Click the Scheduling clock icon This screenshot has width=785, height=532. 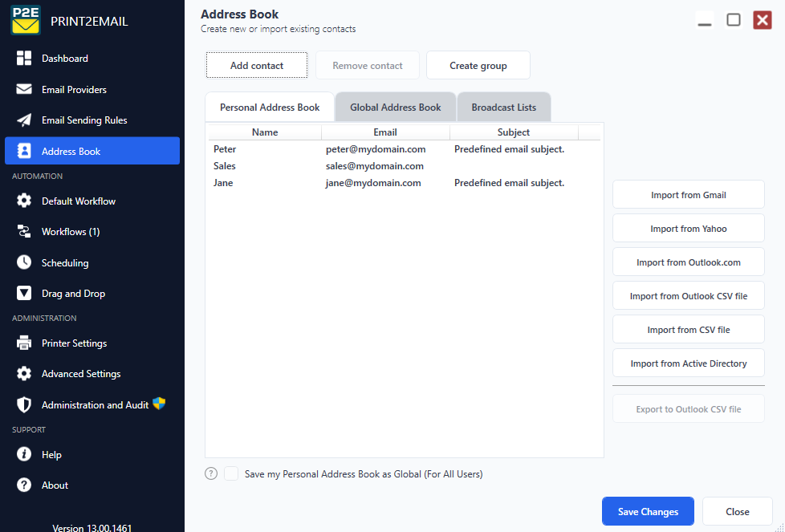[x=23, y=262]
